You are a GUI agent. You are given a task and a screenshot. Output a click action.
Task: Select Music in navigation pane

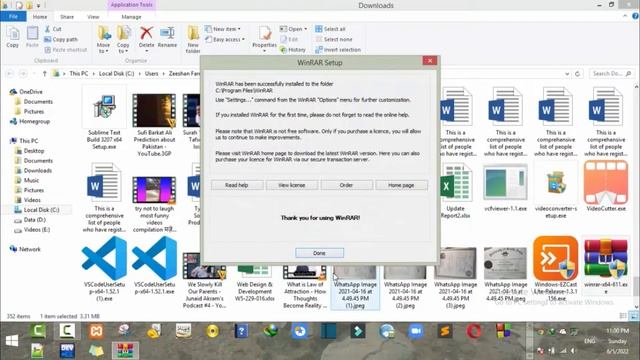point(27,180)
